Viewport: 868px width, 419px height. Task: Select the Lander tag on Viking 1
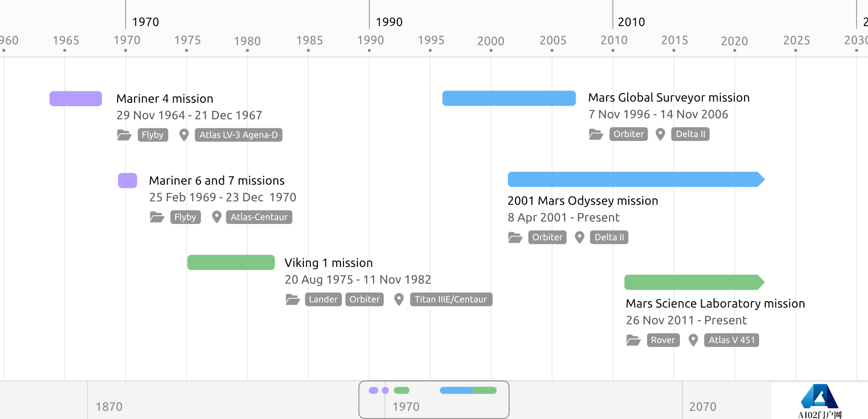click(323, 299)
